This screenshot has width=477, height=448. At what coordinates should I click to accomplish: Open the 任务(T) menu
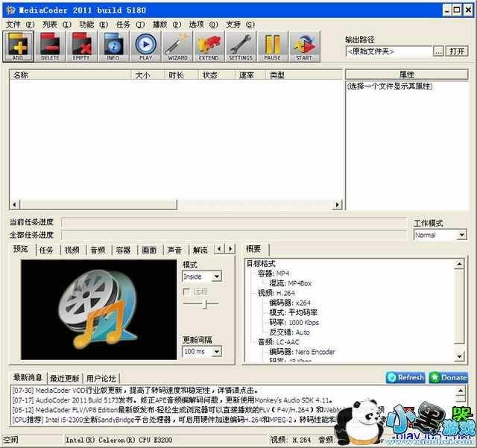click(130, 25)
